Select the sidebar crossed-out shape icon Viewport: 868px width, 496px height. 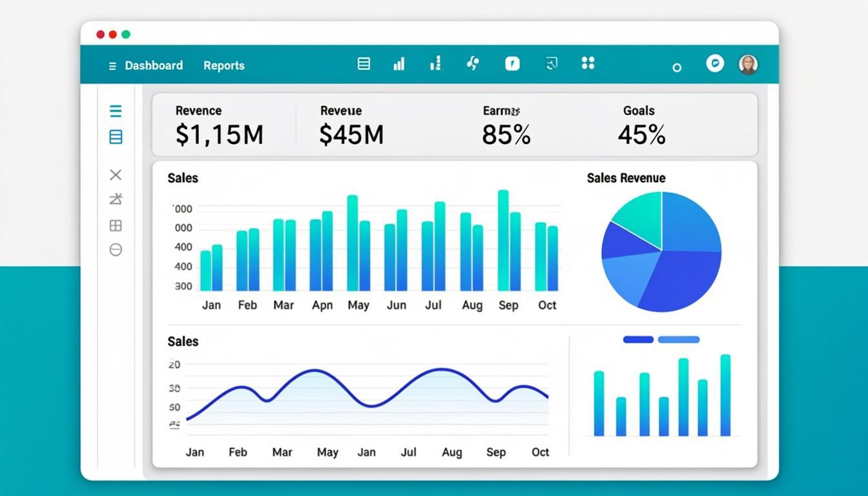[x=116, y=199]
